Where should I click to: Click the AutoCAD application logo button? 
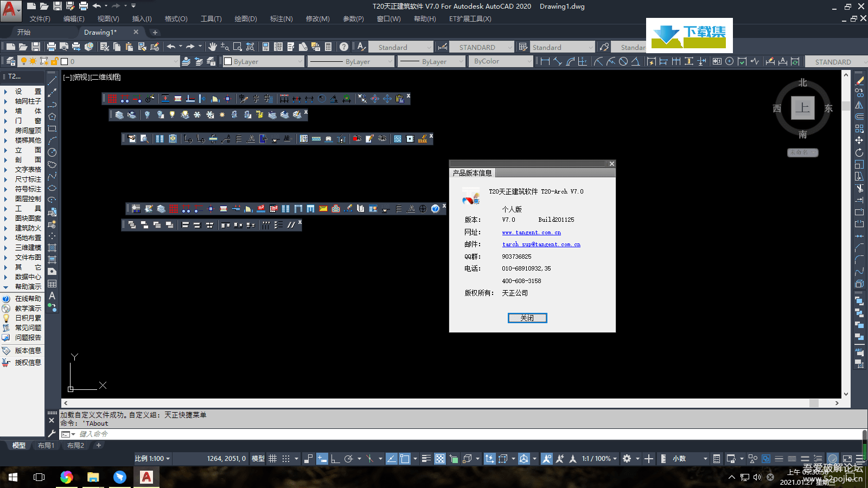[10, 10]
